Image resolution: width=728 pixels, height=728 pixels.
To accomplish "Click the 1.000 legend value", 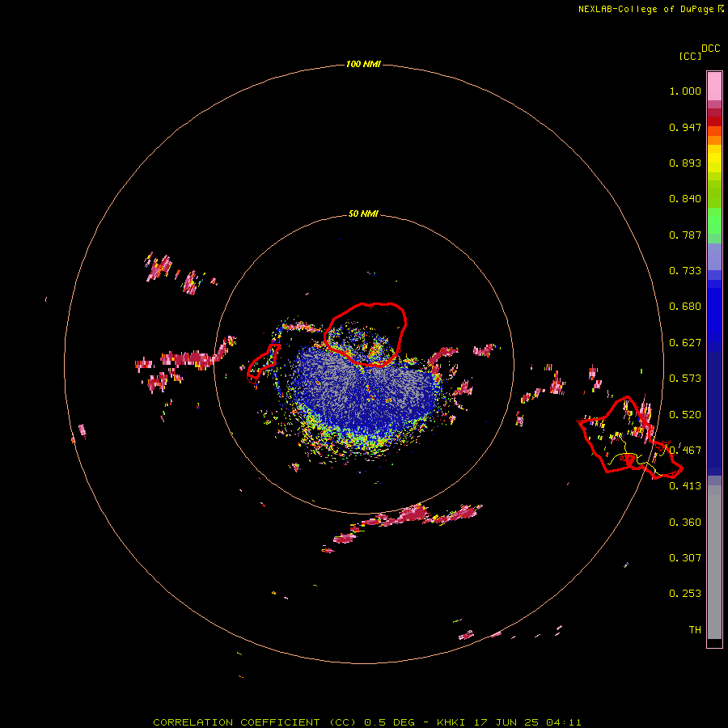I will [x=685, y=91].
